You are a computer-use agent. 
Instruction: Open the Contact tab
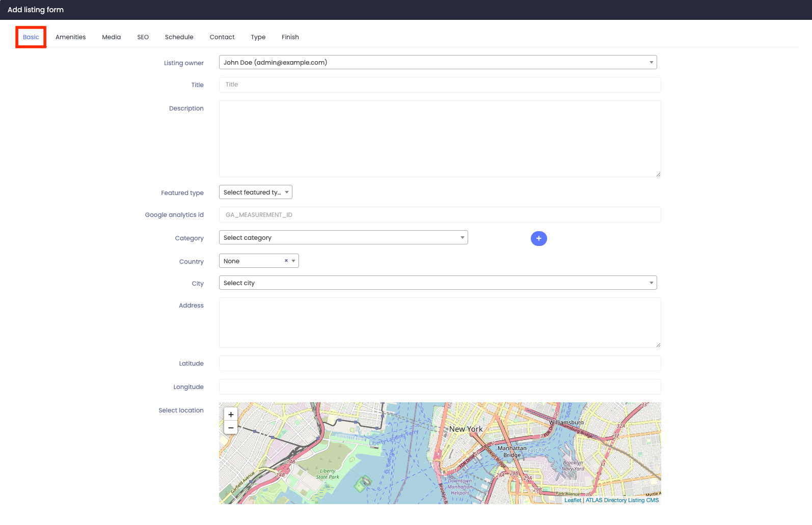pos(222,37)
